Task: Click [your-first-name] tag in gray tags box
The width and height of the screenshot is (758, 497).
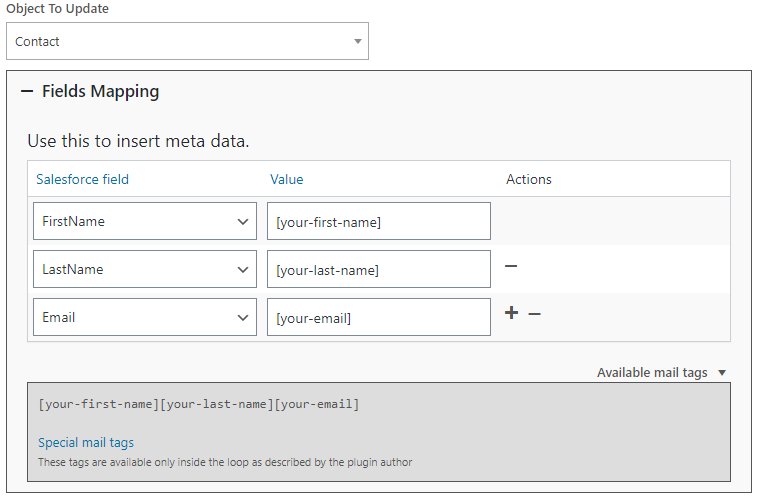Action: 98,405
